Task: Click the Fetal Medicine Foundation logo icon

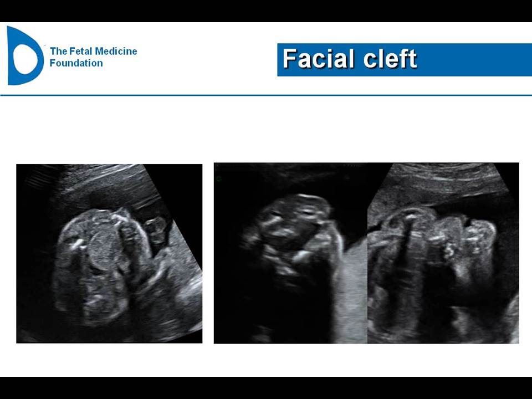Action: pos(25,55)
